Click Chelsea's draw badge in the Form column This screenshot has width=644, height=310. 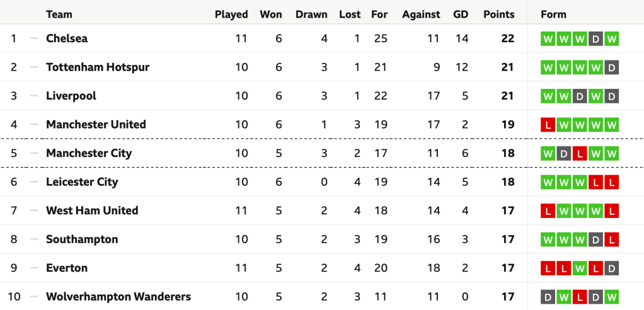coord(595,39)
